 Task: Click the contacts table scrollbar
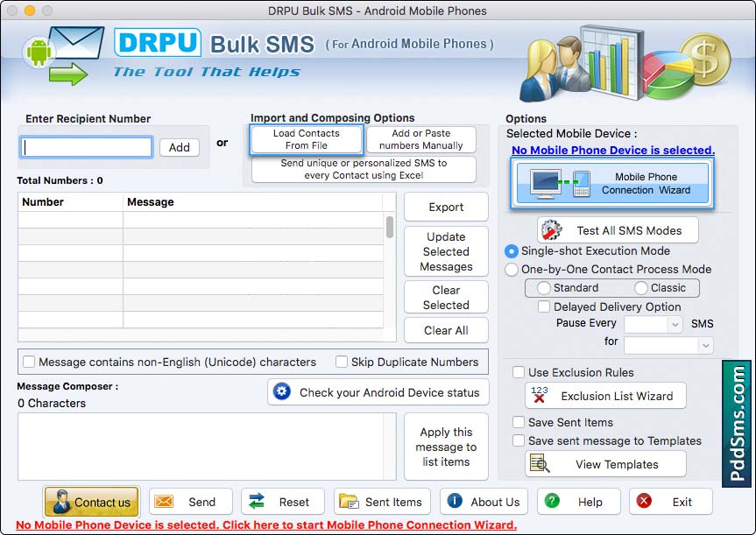[390, 227]
